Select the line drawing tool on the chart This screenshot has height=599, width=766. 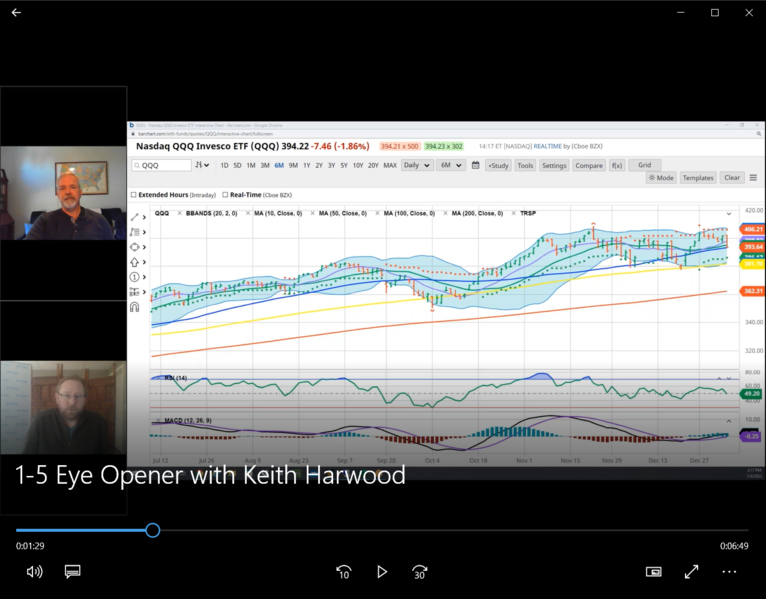coord(134,217)
